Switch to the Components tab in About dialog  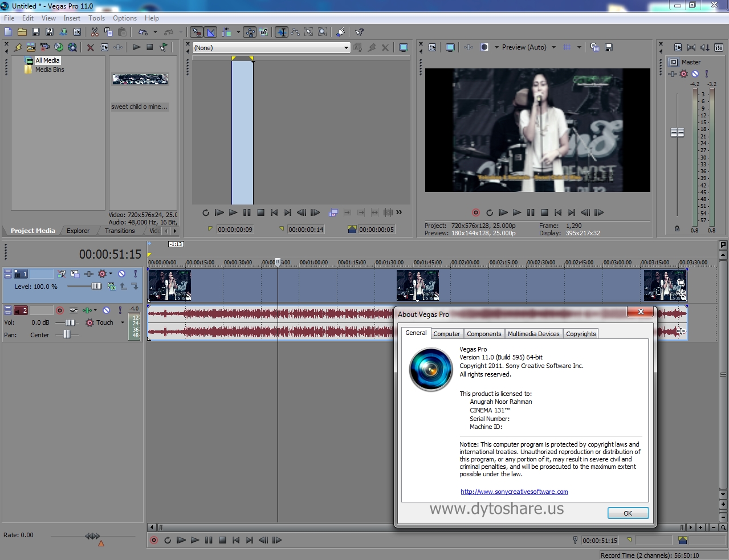tap(483, 334)
